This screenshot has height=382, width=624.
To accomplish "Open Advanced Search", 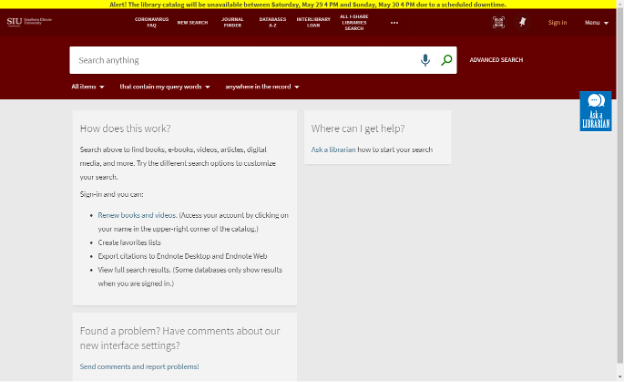I will [496, 60].
